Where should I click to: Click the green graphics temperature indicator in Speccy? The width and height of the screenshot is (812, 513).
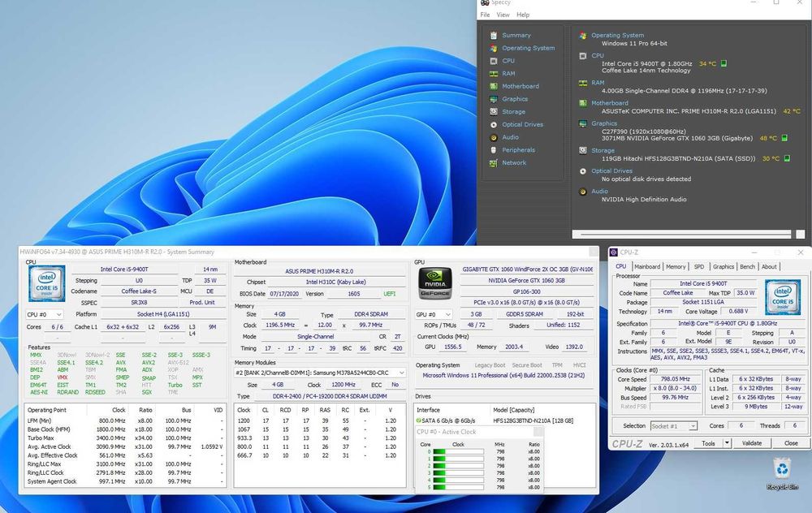784,138
